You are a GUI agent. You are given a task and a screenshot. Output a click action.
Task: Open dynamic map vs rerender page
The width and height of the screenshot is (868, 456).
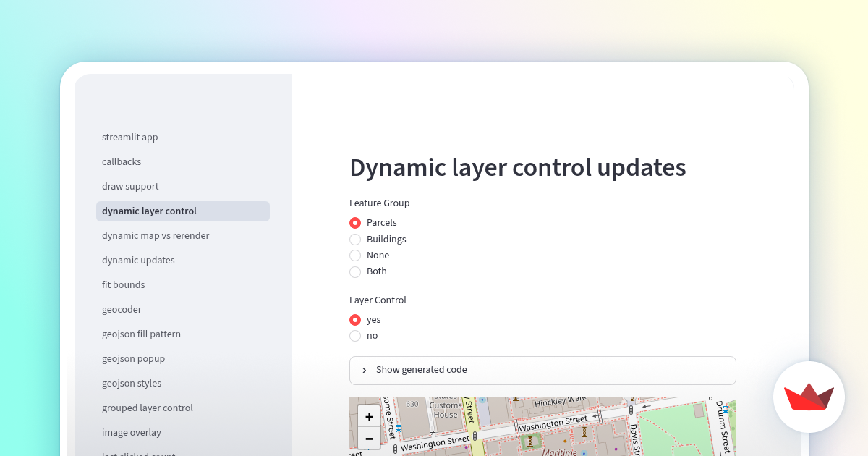[x=183, y=236]
